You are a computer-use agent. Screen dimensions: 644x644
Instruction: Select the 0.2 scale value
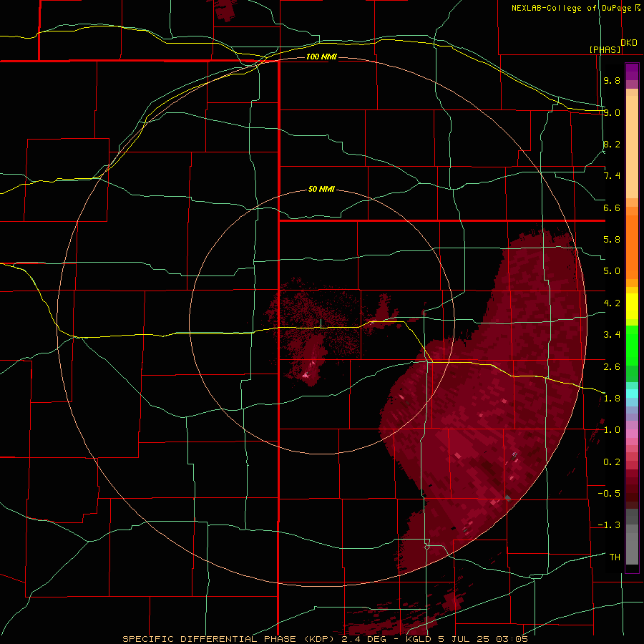coord(612,462)
